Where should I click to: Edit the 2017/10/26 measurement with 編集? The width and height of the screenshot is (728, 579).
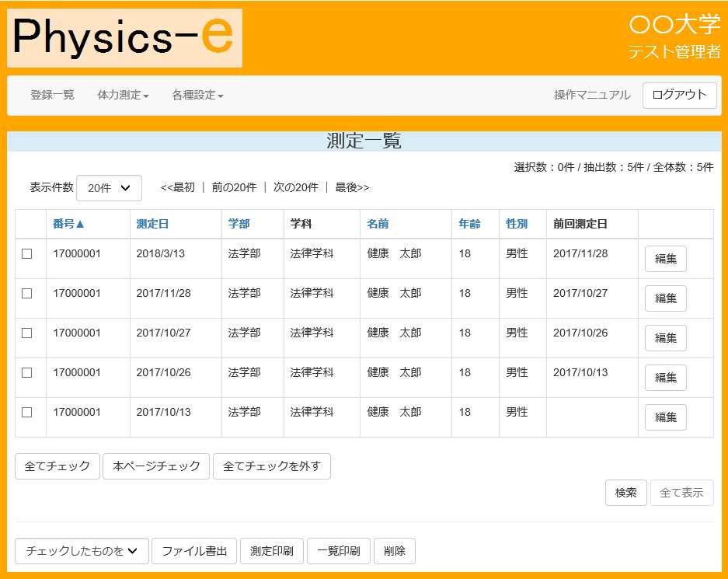(665, 378)
